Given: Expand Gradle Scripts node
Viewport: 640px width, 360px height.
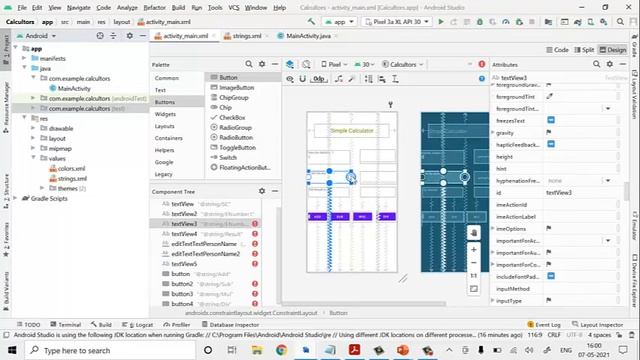Looking at the screenshot, I should [16, 198].
